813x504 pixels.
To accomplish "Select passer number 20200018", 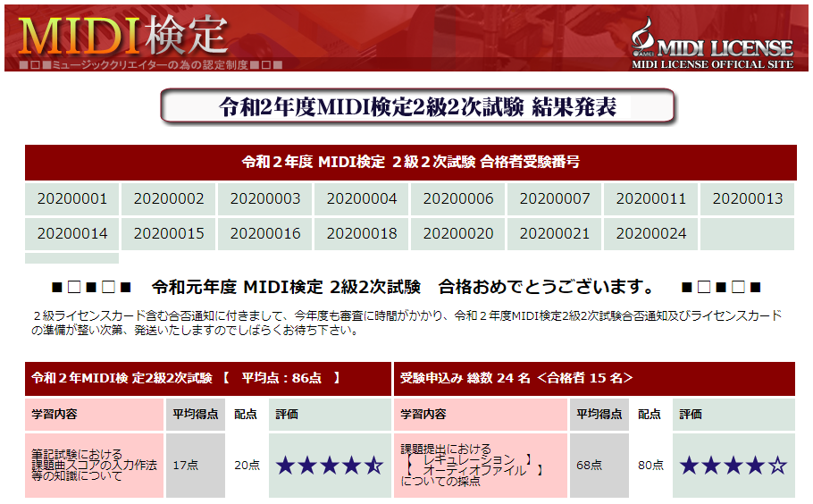I will (x=362, y=234).
